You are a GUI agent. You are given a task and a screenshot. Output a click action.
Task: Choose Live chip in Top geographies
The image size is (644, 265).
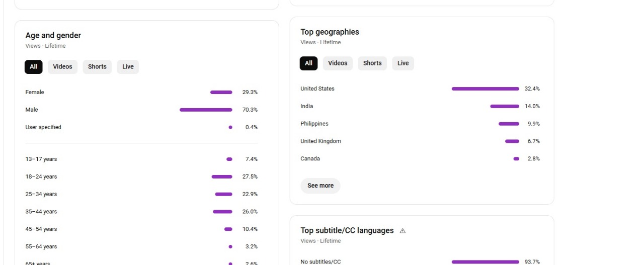coord(403,63)
